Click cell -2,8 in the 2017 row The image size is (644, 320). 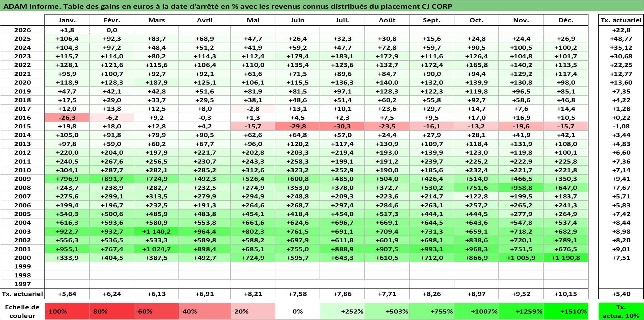coord(253,109)
